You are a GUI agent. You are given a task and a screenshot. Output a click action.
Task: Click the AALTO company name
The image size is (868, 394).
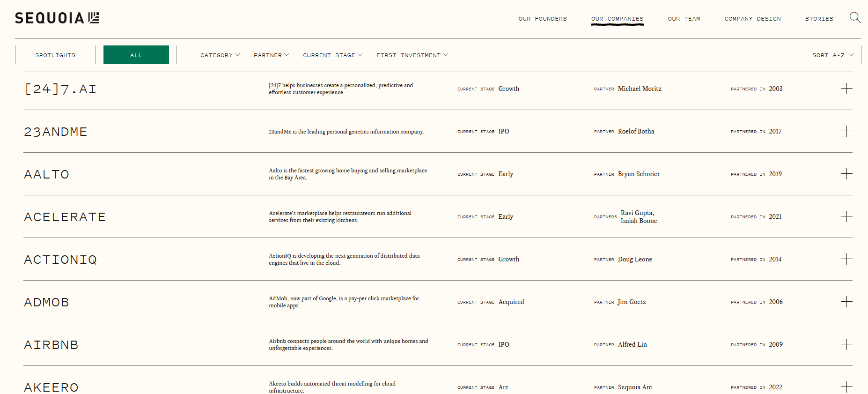pos(47,174)
